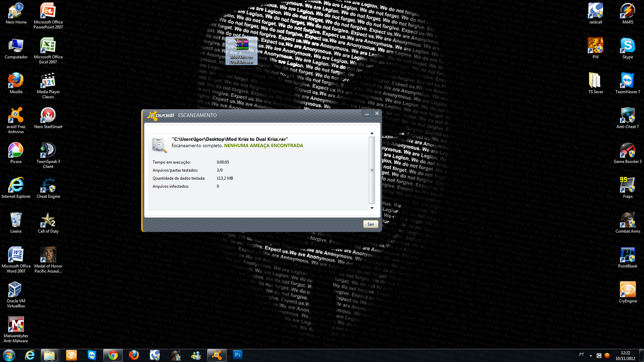Select the PointBlank desktop icon
Screen dimensions: 644x362
[x=628, y=258]
